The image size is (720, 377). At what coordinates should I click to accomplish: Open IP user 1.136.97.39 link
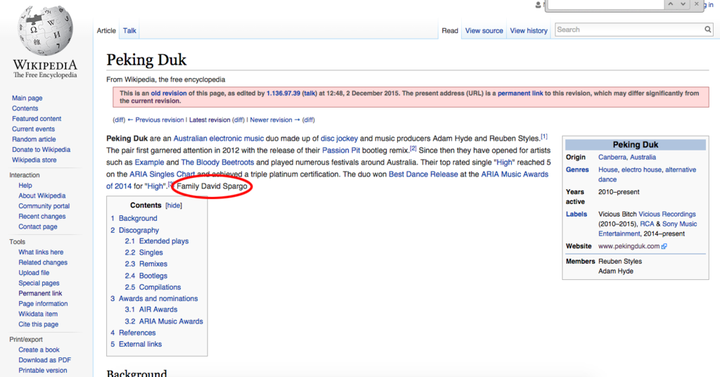[x=283, y=93]
